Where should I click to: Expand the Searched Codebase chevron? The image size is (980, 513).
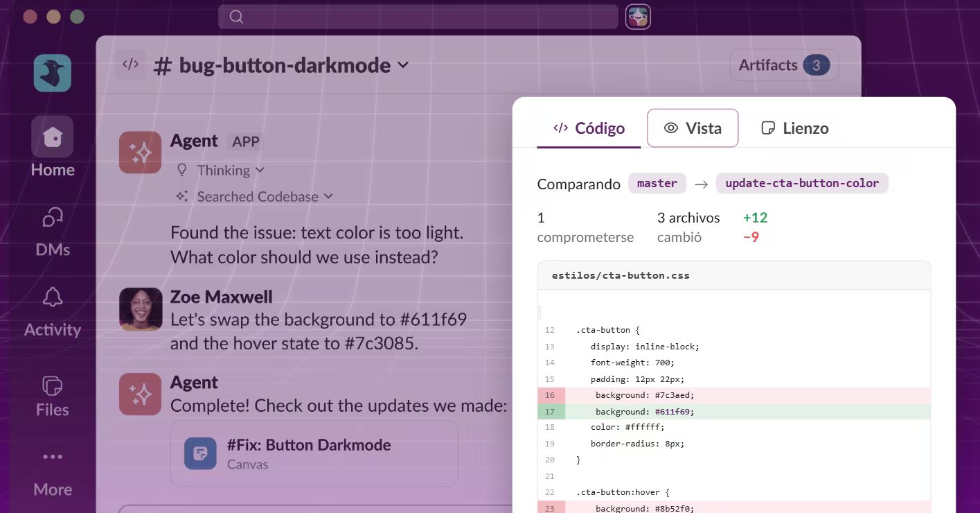(x=329, y=197)
